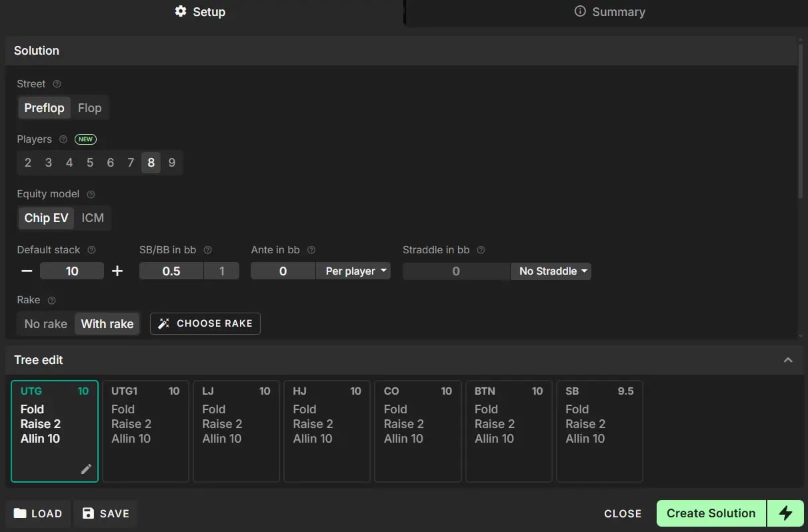Click the help icon beside Equity model
The width and height of the screenshot is (808, 532).
(91, 194)
